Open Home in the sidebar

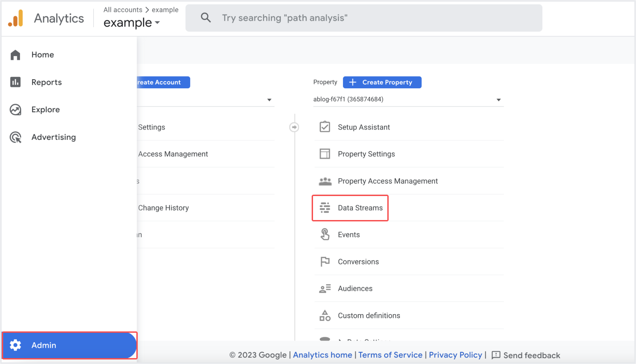[x=69, y=55]
